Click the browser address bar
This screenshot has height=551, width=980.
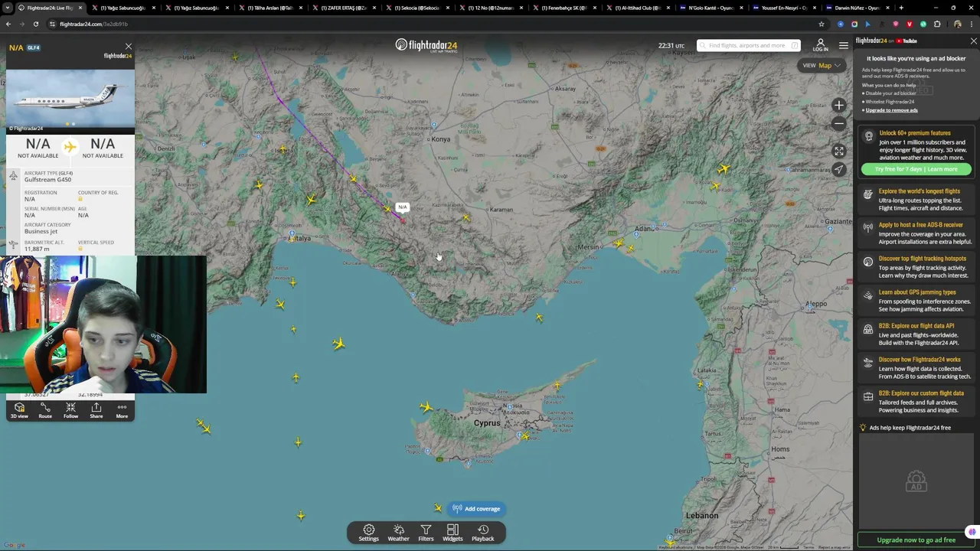pyautogui.click(x=429, y=24)
